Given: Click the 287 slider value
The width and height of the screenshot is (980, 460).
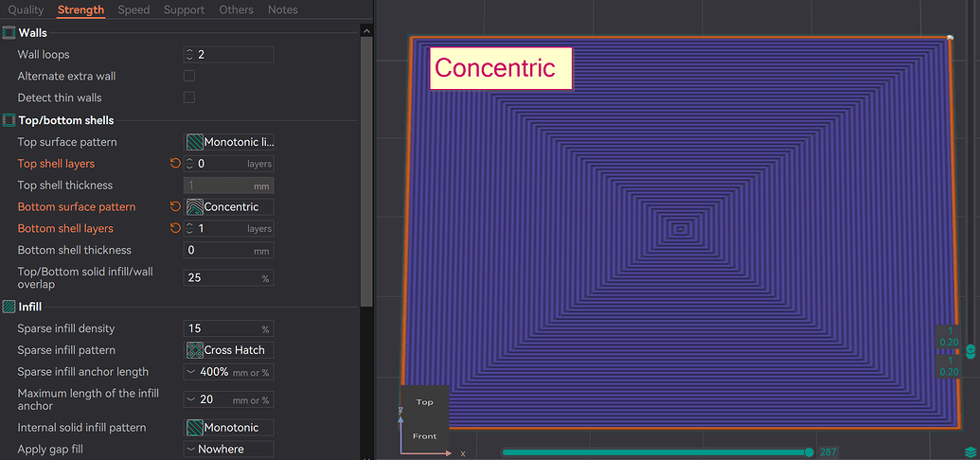Looking at the screenshot, I should (829, 451).
